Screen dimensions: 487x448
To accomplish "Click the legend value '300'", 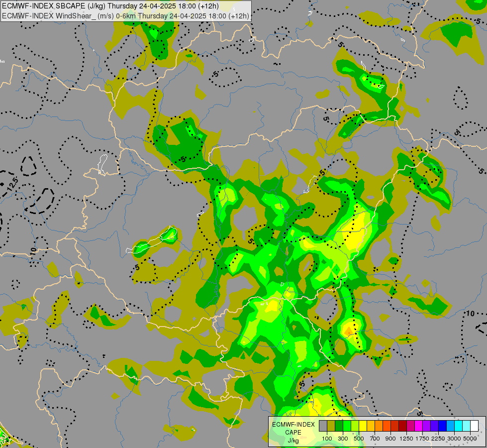I will [343, 439].
